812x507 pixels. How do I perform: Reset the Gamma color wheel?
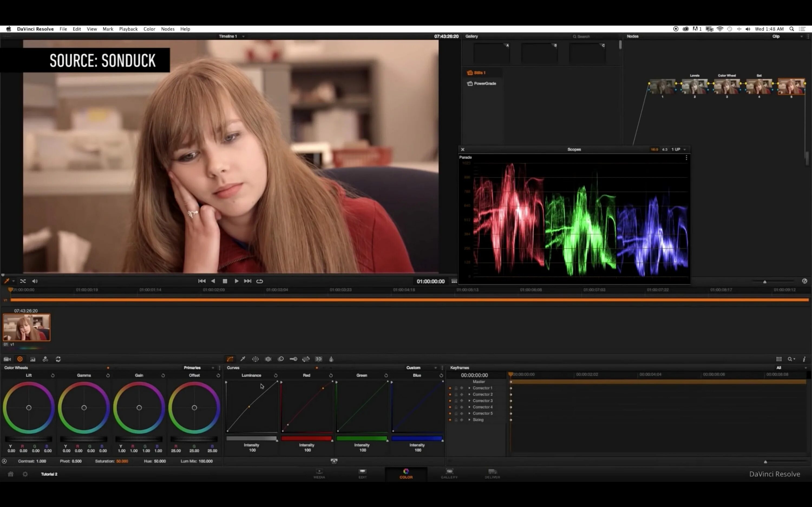coord(108,375)
